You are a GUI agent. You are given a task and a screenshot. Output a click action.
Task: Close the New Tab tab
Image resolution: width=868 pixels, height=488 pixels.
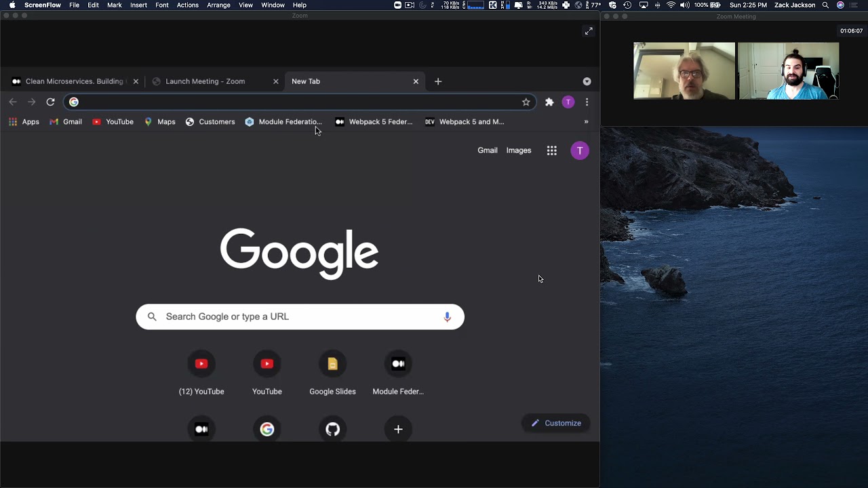[416, 81]
